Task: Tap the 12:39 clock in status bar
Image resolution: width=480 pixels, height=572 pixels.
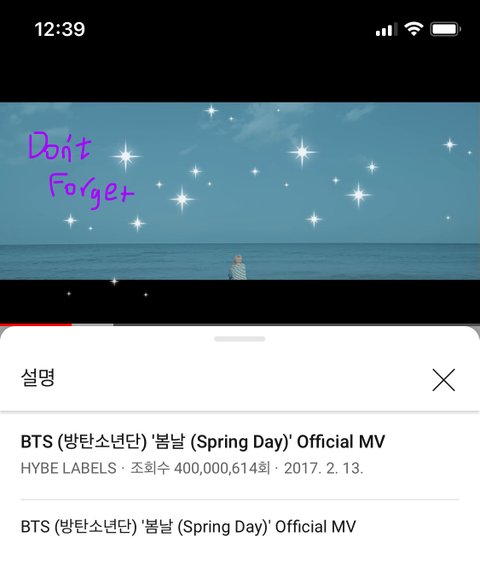Action: click(x=59, y=29)
